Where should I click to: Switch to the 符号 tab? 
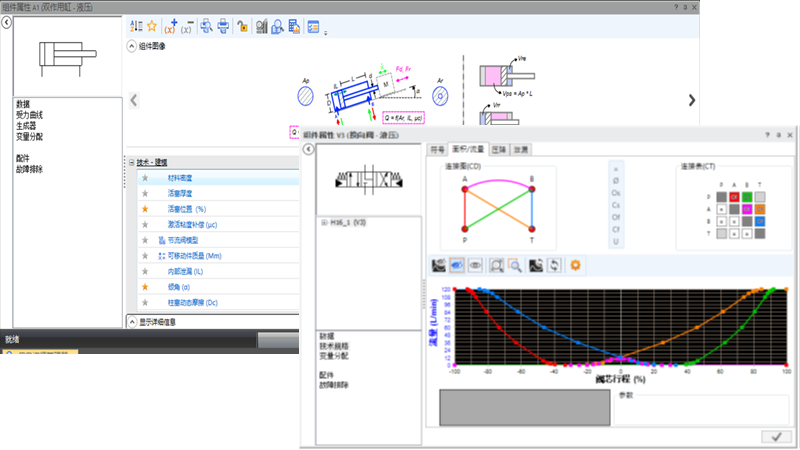(437, 149)
